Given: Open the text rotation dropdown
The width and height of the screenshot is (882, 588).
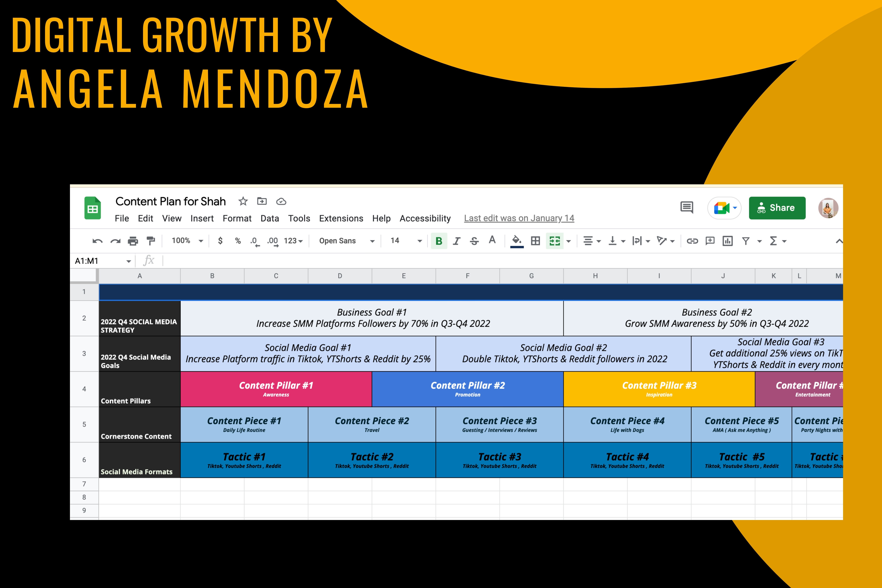Looking at the screenshot, I should 666,241.
